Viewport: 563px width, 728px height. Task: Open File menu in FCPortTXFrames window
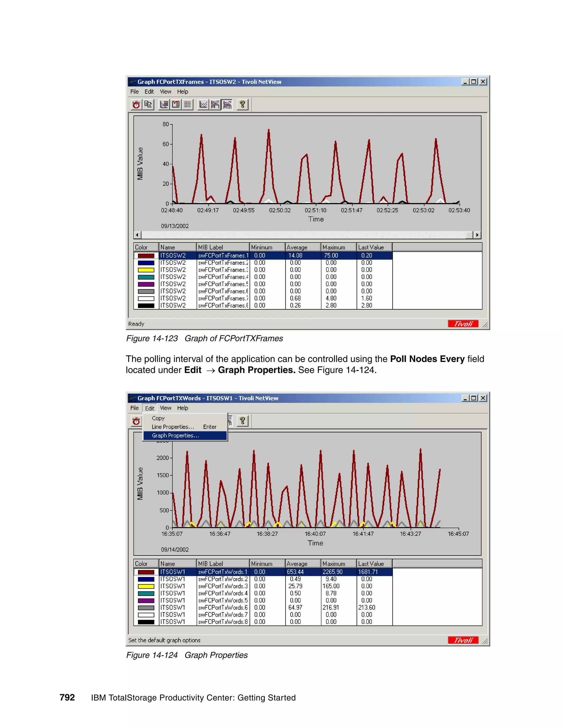tap(134, 92)
